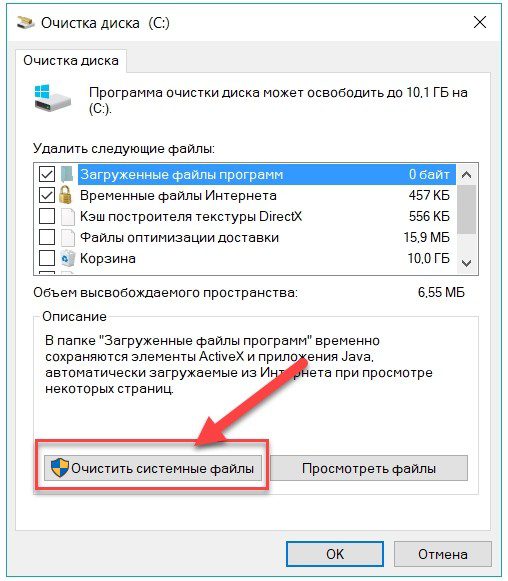Click the shield icon on Очистить системные файлы
This screenshot has width=508, height=581.
(60, 468)
